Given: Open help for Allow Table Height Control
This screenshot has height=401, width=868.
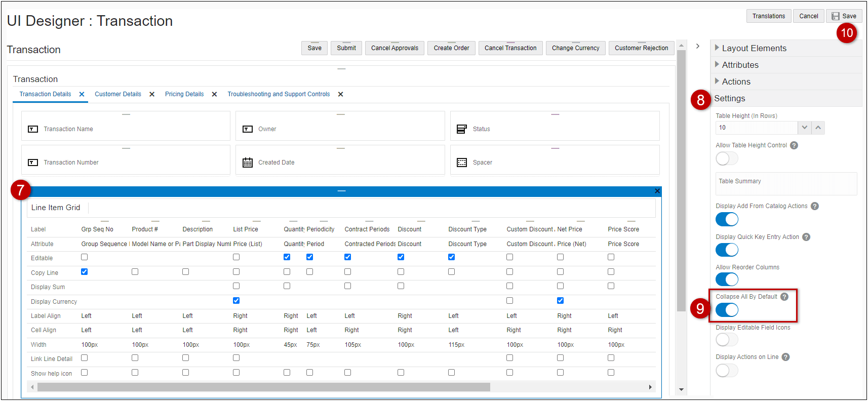Looking at the screenshot, I should [794, 145].
